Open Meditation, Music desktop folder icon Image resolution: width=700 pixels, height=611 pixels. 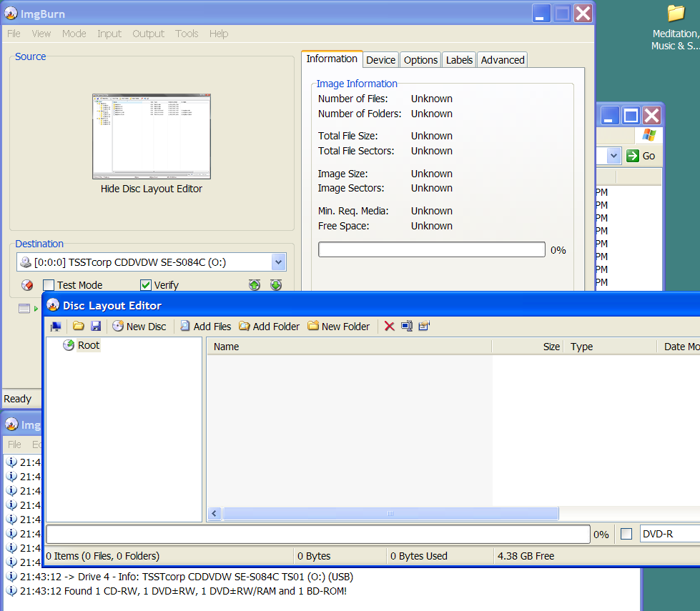coord(676,14)
